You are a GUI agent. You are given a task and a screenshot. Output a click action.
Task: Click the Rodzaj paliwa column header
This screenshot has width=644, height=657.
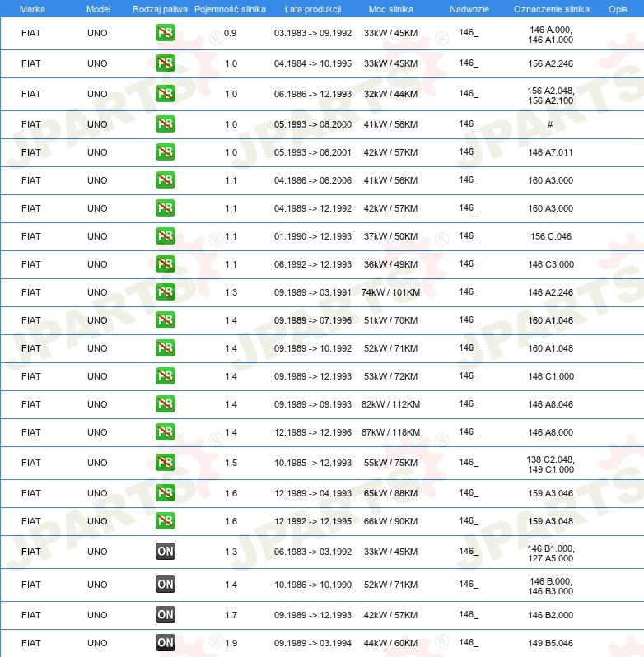pos(160,9)
